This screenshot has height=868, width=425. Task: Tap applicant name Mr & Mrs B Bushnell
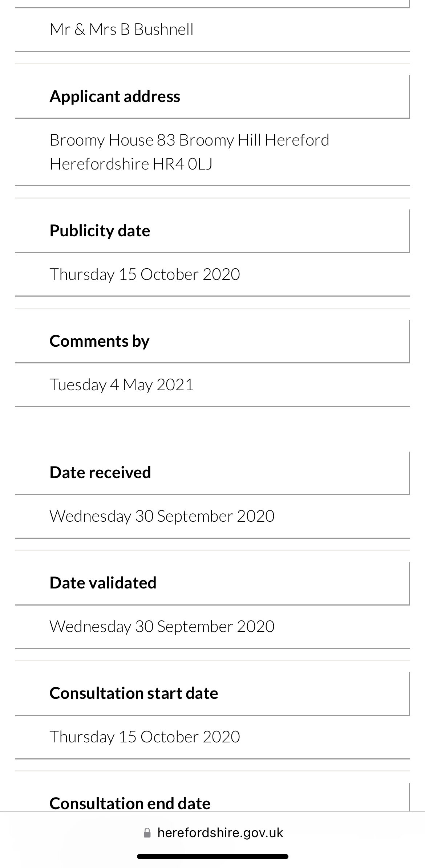coord(122,29)
